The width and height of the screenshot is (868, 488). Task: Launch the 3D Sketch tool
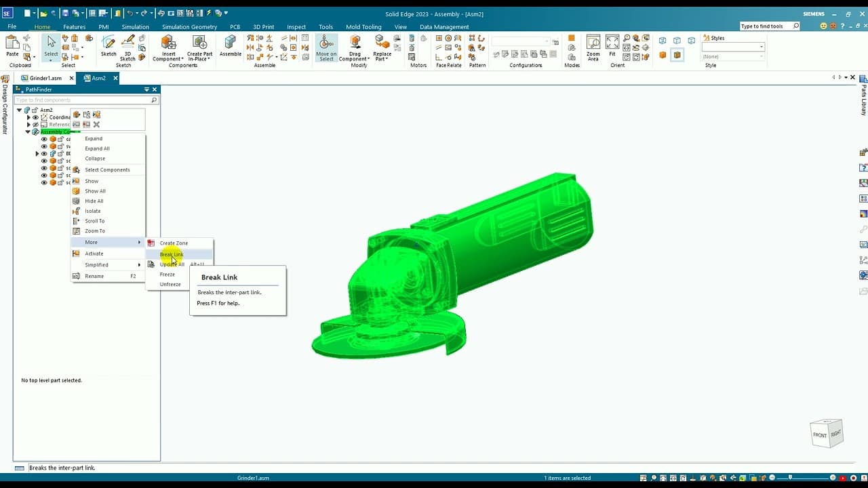coord(127,47)
